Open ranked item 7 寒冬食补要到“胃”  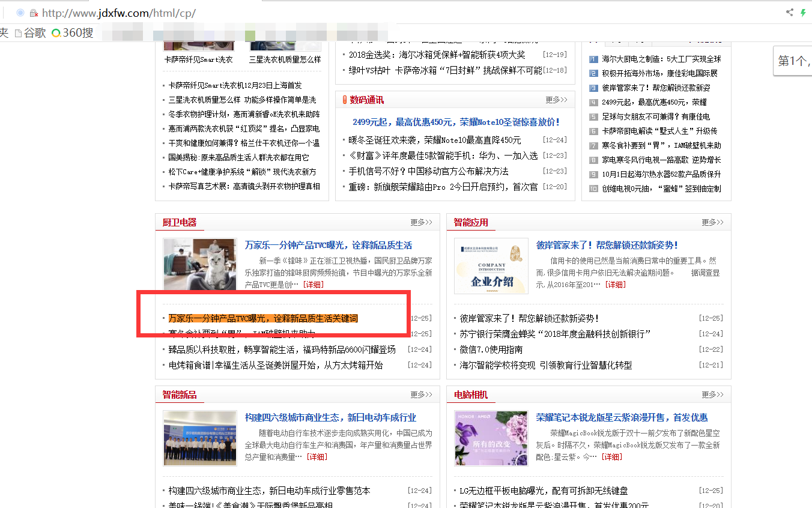(x=661, y=145)
